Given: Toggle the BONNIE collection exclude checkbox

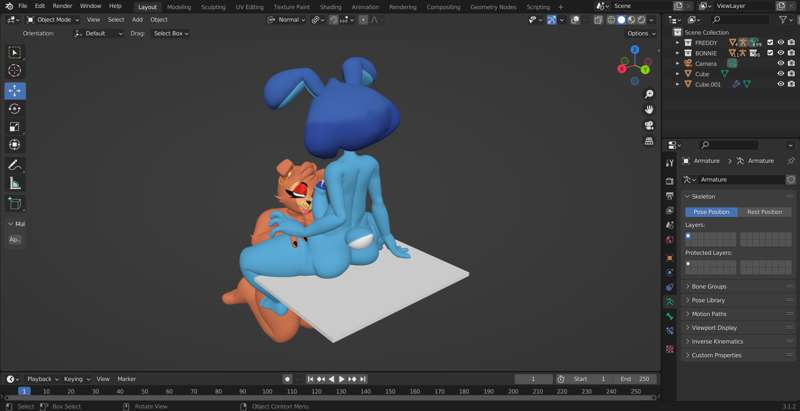Looking at the screenshot, I should point(770,53).
